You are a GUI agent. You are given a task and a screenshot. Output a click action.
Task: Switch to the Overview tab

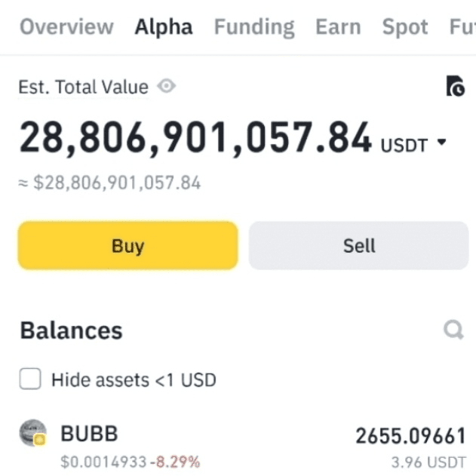coord(66,26)
